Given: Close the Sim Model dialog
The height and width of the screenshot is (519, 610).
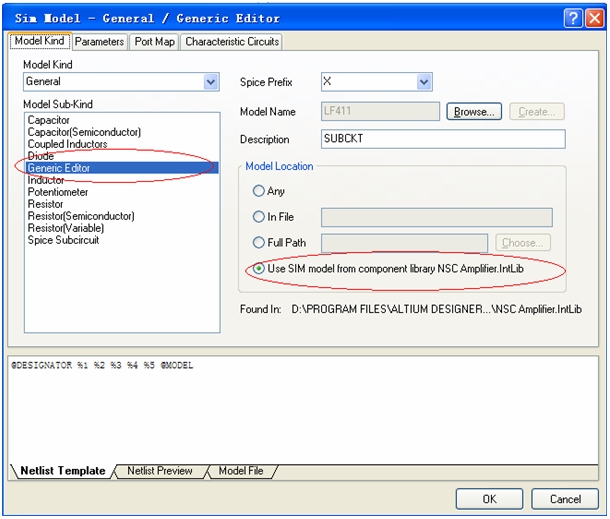Looking at the screenshot, I should pos(595,18).
